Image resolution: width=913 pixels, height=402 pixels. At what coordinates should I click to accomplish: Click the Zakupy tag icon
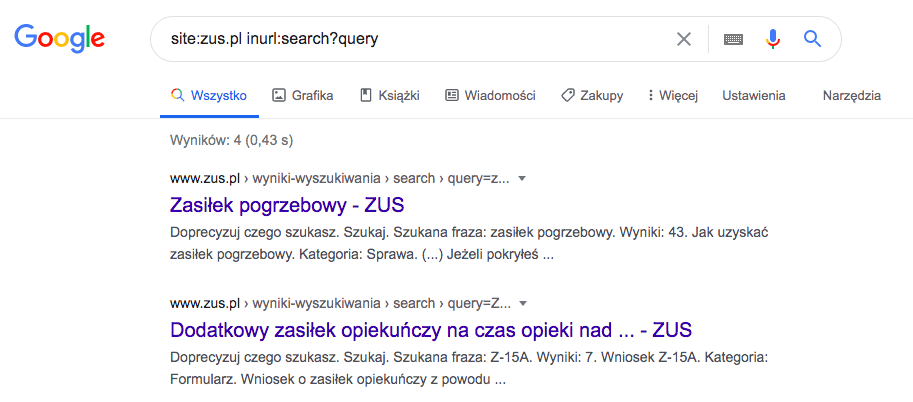pos(568,96)
